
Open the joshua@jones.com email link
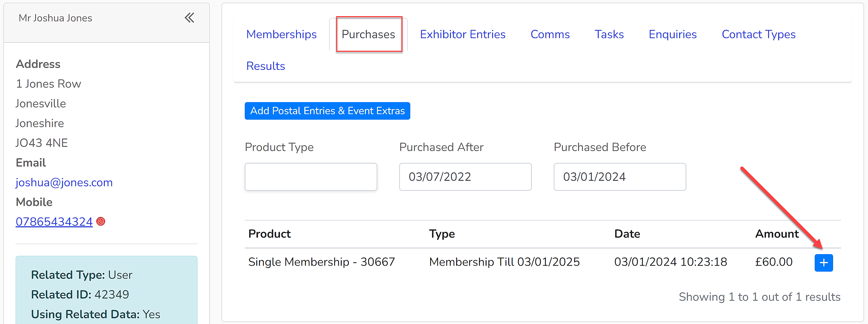[64, 183]
